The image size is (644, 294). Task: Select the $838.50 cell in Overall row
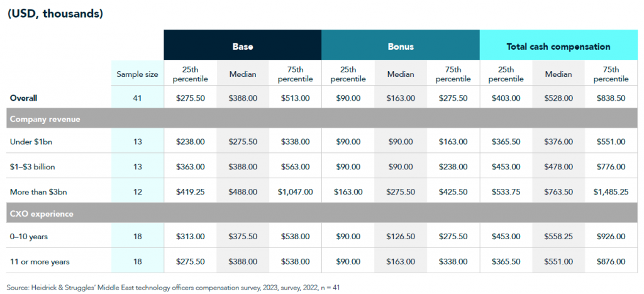[x=611, y=98]
